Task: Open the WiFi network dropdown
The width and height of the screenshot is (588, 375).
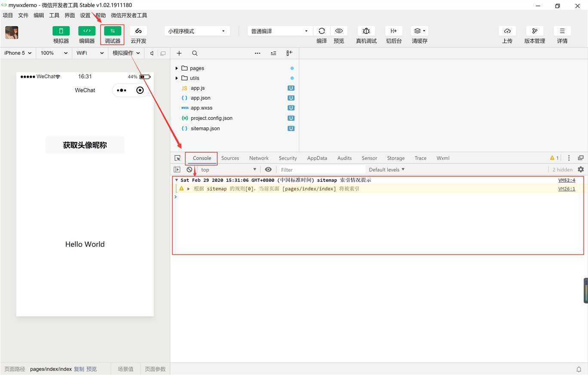Action: coord(90,53)
